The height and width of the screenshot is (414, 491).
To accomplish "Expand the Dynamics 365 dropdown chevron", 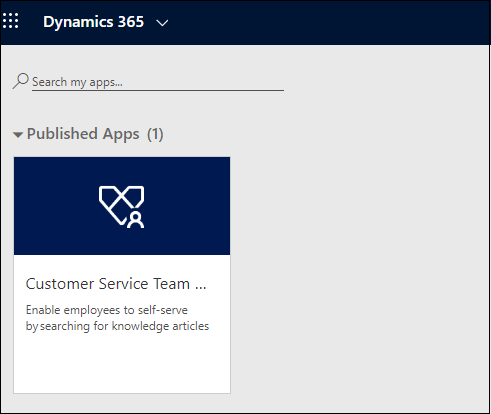I will 162,23.
